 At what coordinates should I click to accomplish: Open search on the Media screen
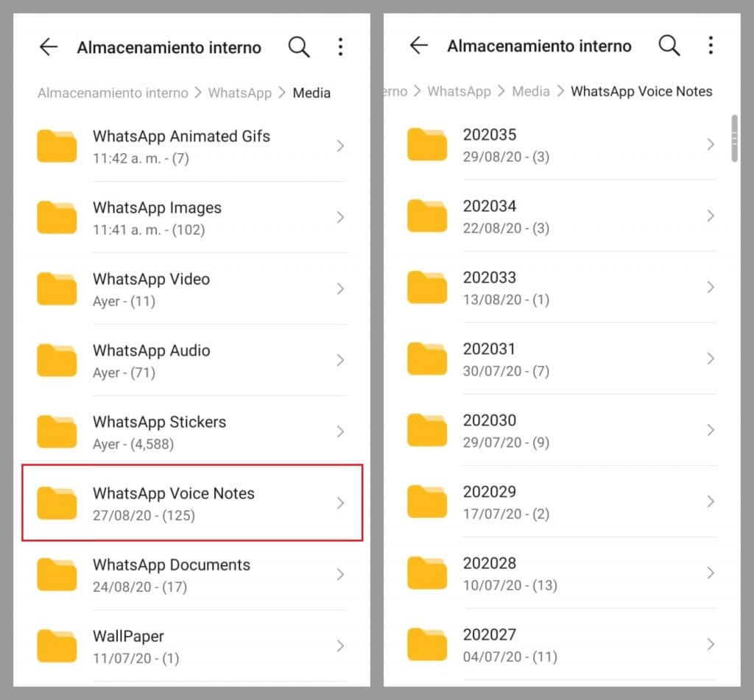(x=299, y=47)
